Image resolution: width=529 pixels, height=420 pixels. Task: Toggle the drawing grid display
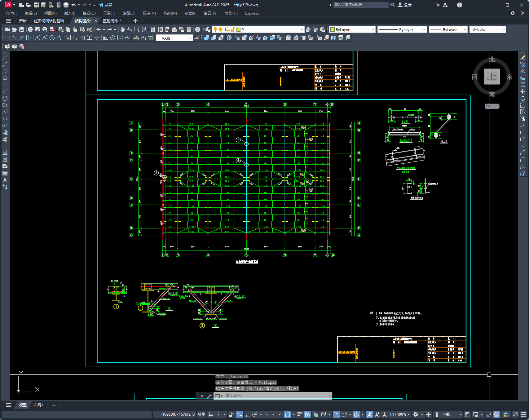point(211,414)
